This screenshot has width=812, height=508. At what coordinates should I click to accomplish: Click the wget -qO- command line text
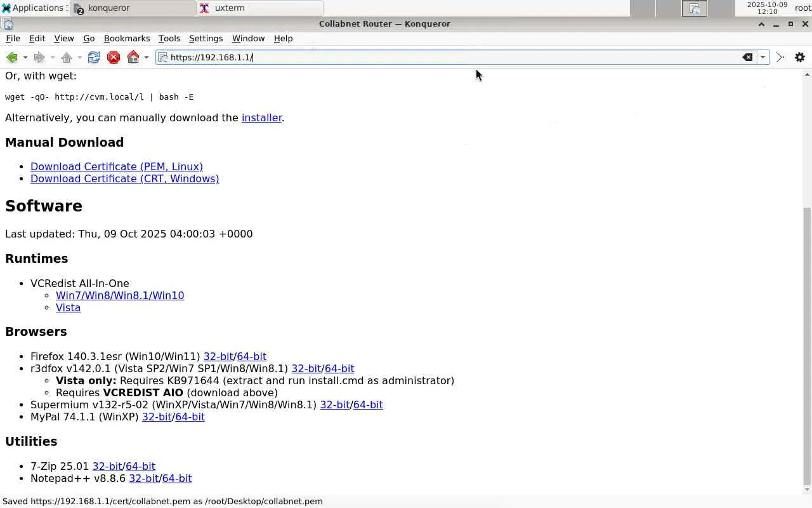click(x=99, y=97)
